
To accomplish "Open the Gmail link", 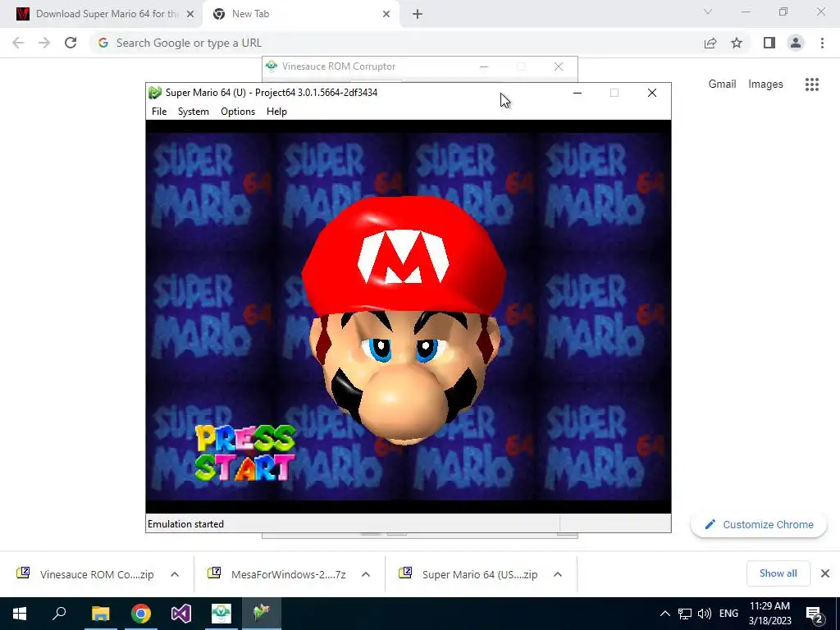I will (722, 84).
